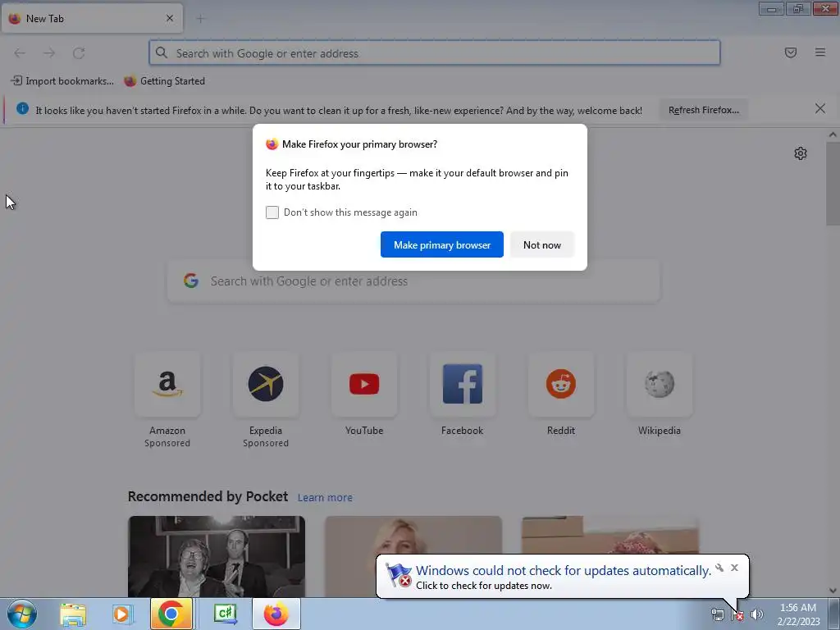
Task: Open the volume speaker tray icon
Action: click(756, 614)
